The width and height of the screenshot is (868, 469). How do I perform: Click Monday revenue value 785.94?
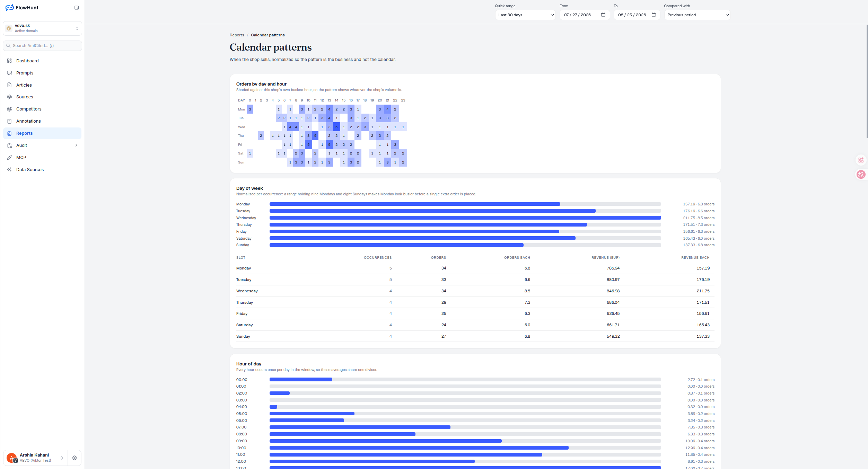coord(613,268)
